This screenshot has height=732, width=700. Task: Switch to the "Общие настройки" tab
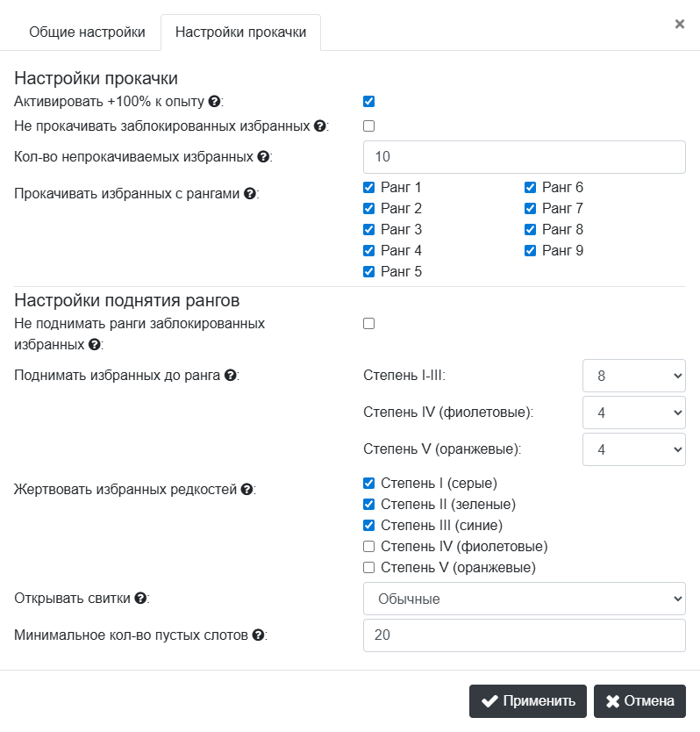pyautogui.click(x=87, y=32)
